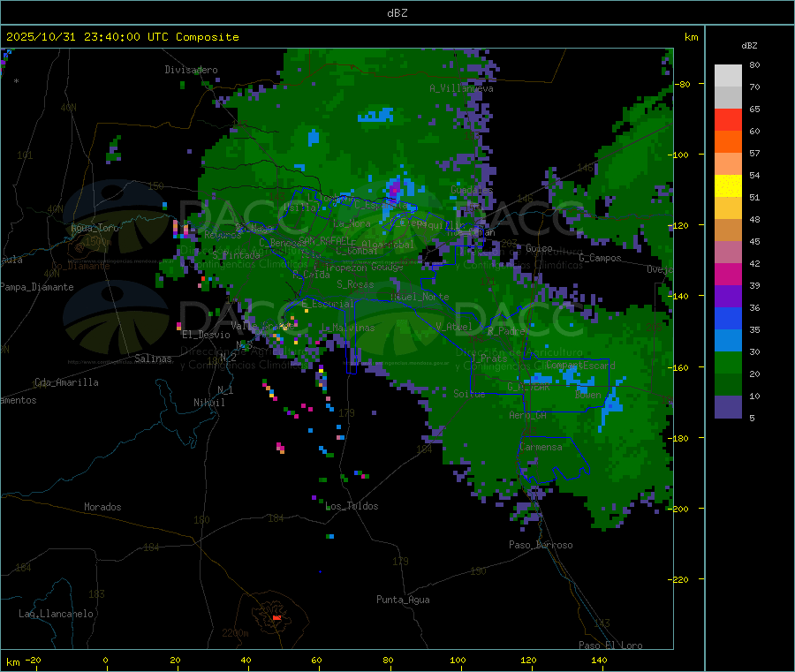This screenshot has width=795, height=672.
Task: Click the blue 36 dBZ legend swatch
Action: tap(728, 318)
